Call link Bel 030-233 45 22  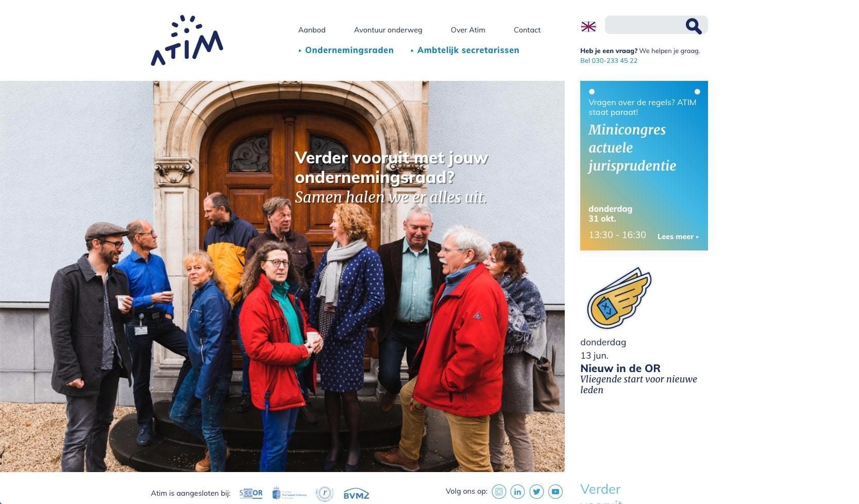tap(609, 60)
